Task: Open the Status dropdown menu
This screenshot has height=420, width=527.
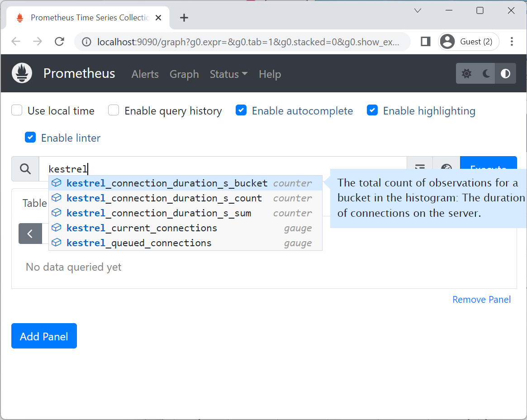Action: [x=228, y=74]
